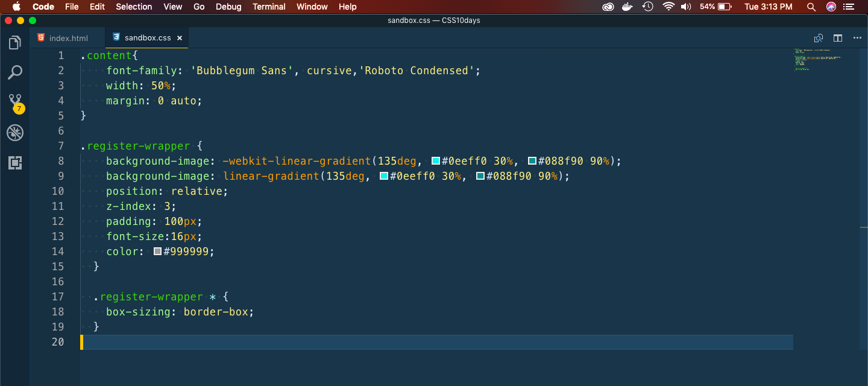Open the Extensions view in activity bar
This screenshot has width=868, height=386.
click(15, 162)
